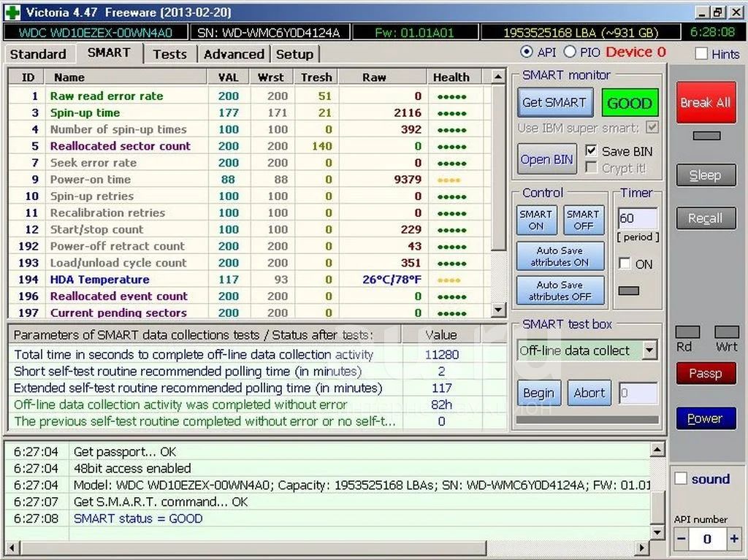Select the Reallocated sector count row
The width and height of the screenshot is (748, 560).
pyautogui.click(x=250, y=146)
